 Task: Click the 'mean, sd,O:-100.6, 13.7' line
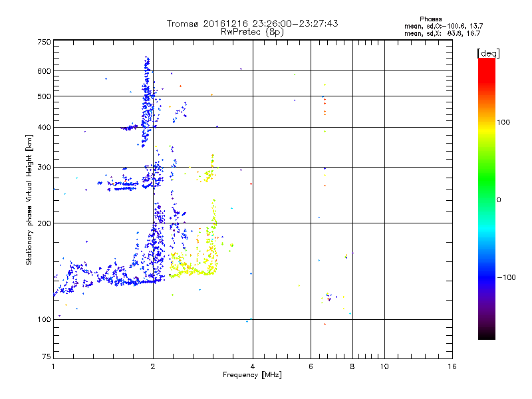[444, 26]
